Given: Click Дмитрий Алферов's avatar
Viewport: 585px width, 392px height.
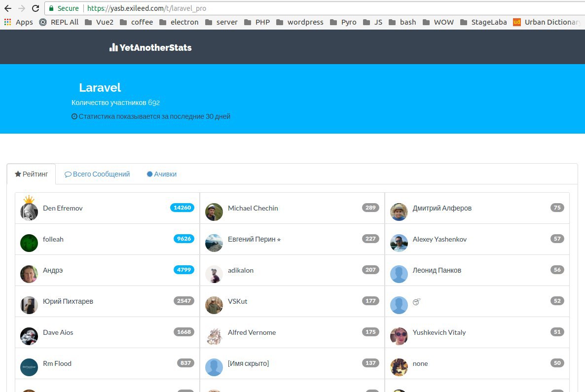Looking at the screenshot, I should (x=399, y=212).
